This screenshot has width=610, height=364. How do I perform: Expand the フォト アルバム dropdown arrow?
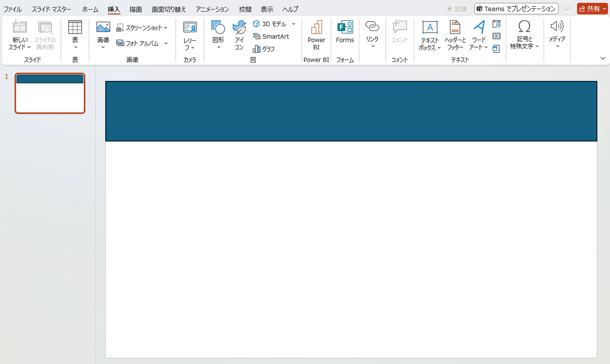click(x=166, y=43)
